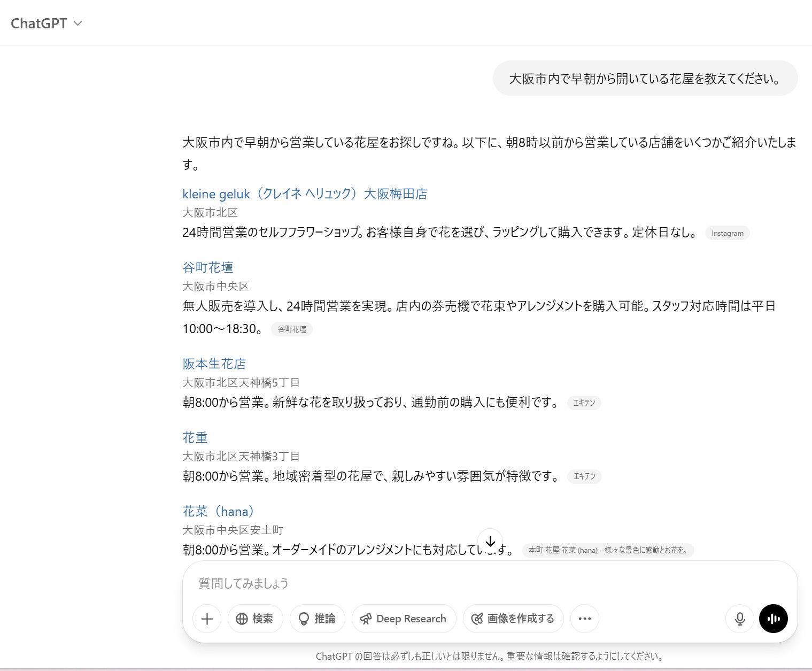812x671 pixels.
Task: Click the scroll-to-bottom arrow icon
Action: click(x=490, y=542)
